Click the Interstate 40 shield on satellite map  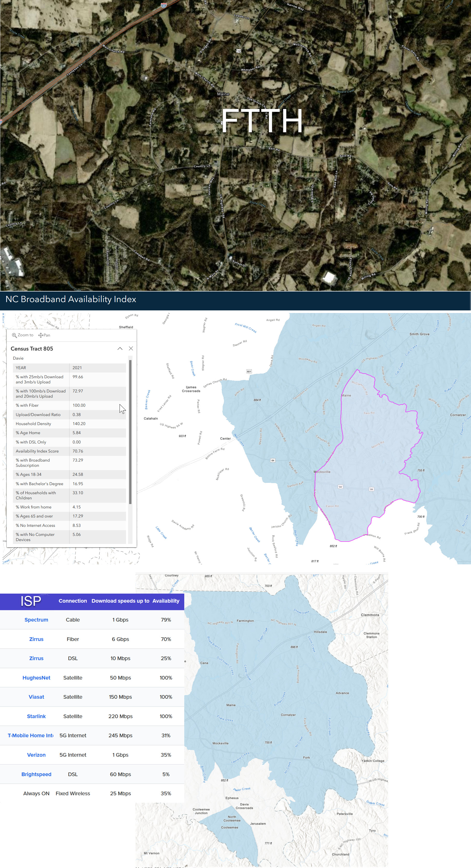click(164, 5)
